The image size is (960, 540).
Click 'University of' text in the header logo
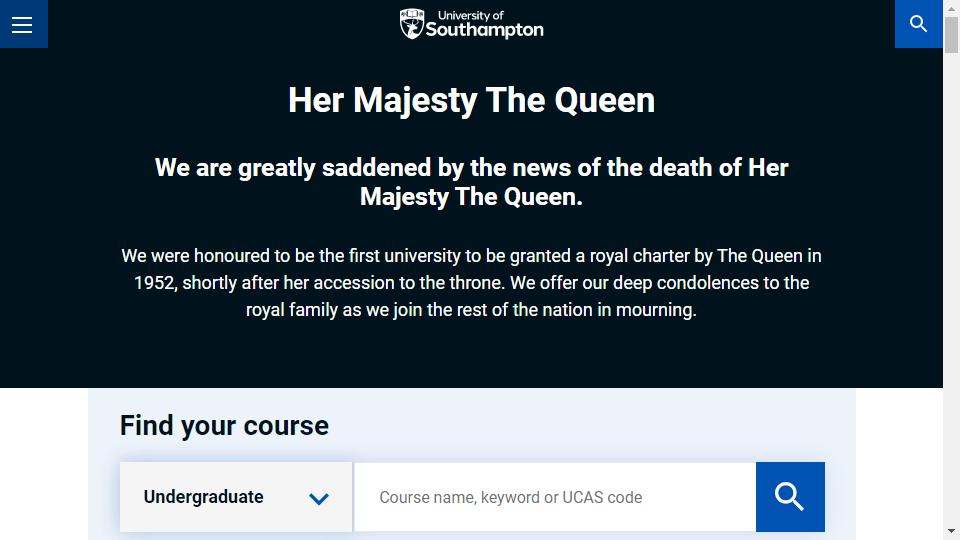(x=470, y=15)
